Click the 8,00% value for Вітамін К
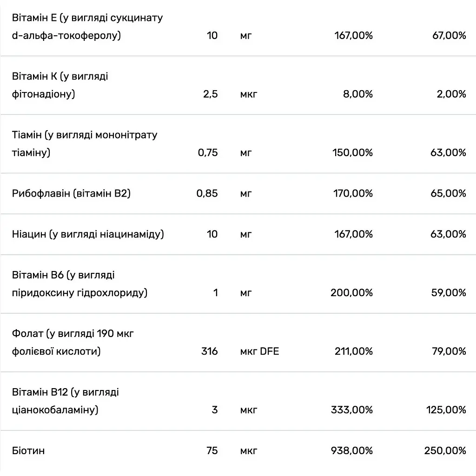Image resolution: width=476 pixels, height=476 pixels. pos(358,94)
